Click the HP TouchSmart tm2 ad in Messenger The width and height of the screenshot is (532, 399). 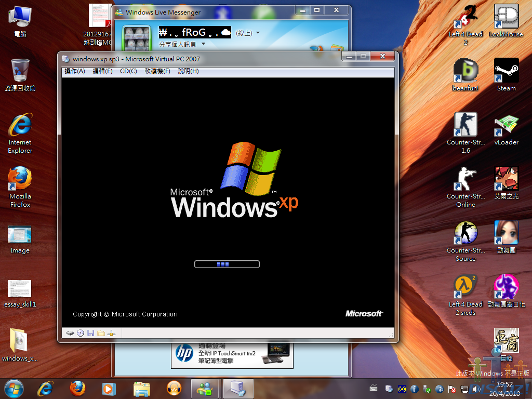point(232,355)
